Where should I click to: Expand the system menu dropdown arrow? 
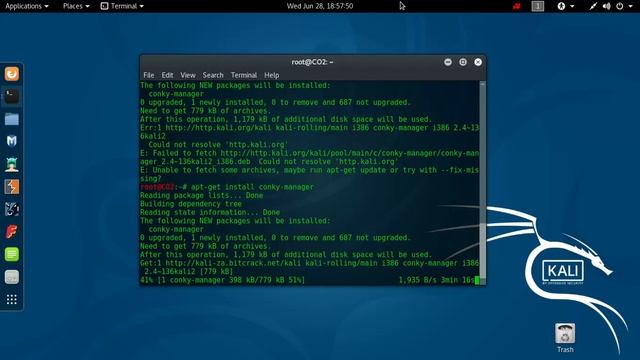631,6
